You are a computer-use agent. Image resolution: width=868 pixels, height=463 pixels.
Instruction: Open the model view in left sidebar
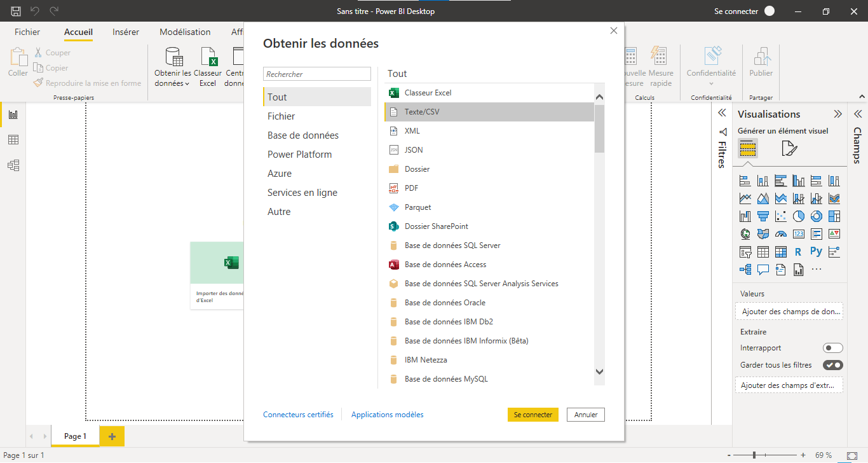pyautogui.click(x=13, y=165)
